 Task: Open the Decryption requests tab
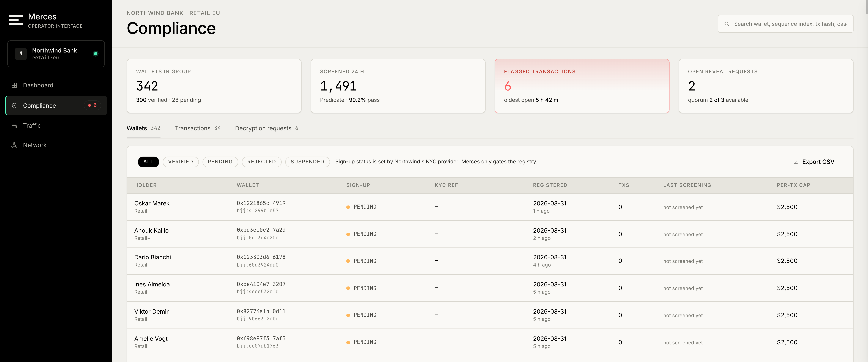(267, 128)
